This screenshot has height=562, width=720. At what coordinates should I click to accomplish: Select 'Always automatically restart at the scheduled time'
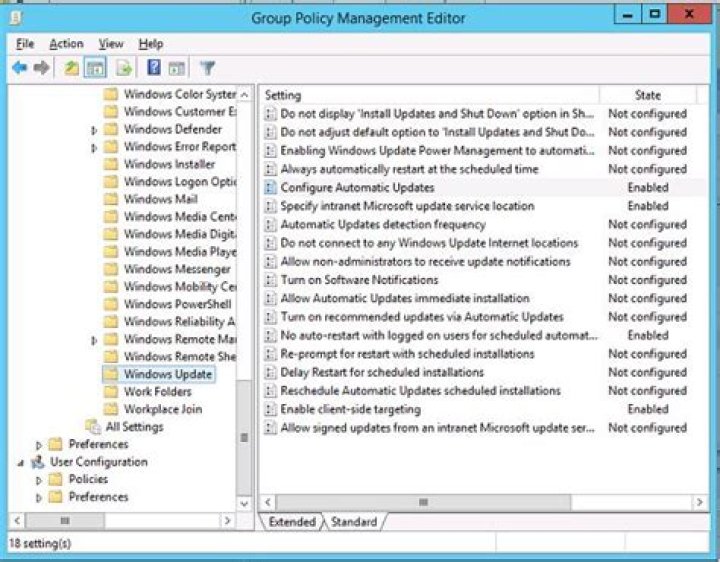[x=409, y=169]
